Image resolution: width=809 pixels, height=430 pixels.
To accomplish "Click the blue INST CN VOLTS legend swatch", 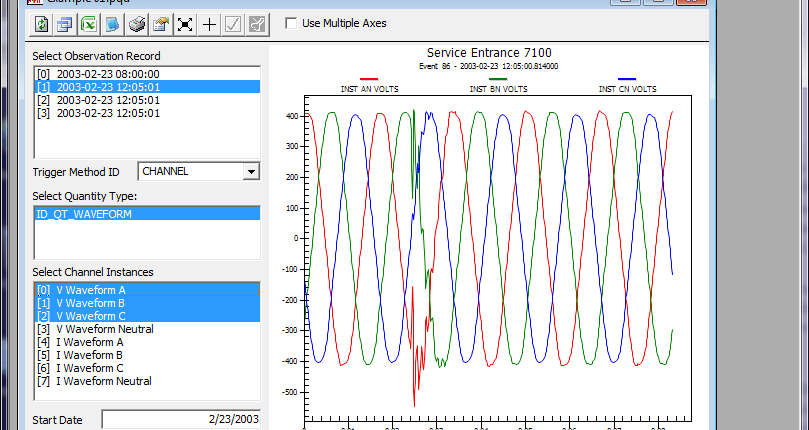I will coord(627,78).
